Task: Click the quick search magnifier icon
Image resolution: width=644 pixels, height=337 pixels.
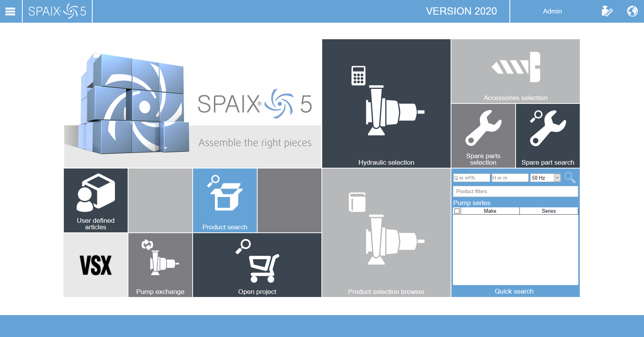Action: pyautogui.click(x=570, y=178)
